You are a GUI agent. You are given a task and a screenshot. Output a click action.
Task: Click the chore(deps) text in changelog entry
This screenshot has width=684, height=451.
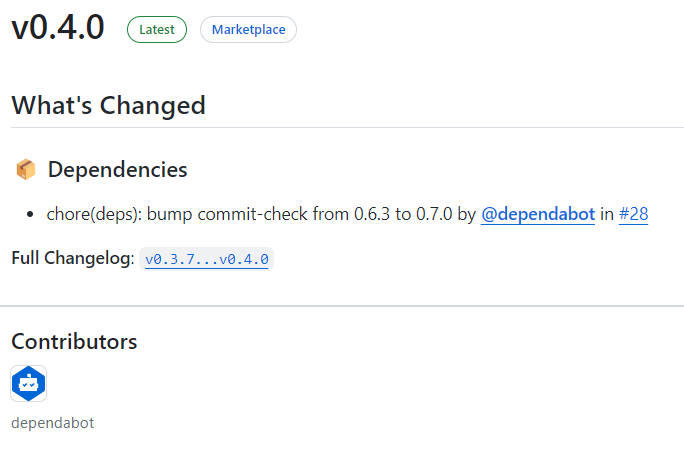[95, 214]
